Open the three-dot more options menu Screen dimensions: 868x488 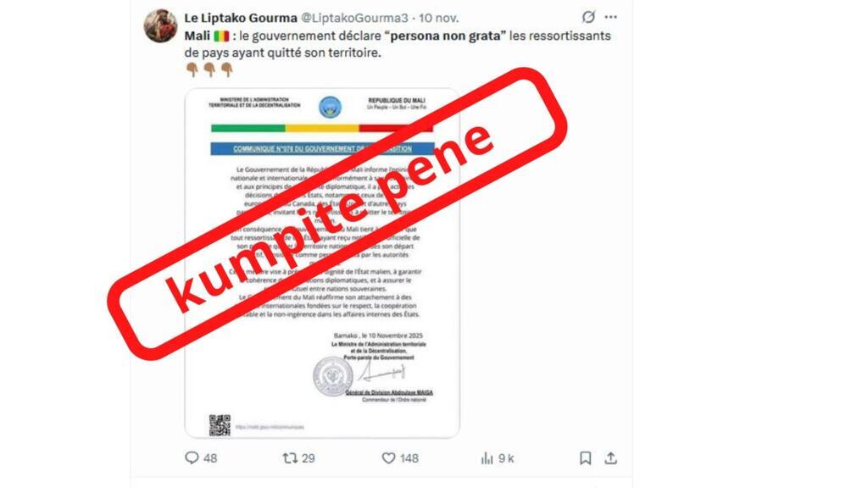[610, 17]
